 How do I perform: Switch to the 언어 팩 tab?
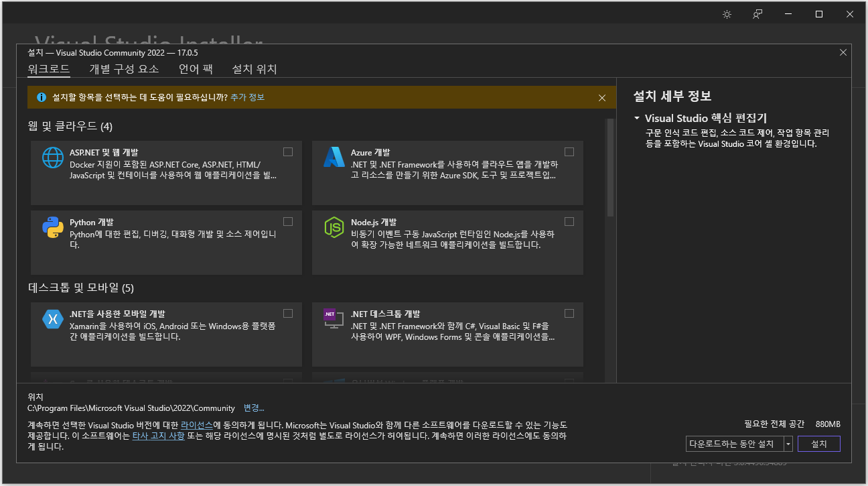tap(196, 69)
